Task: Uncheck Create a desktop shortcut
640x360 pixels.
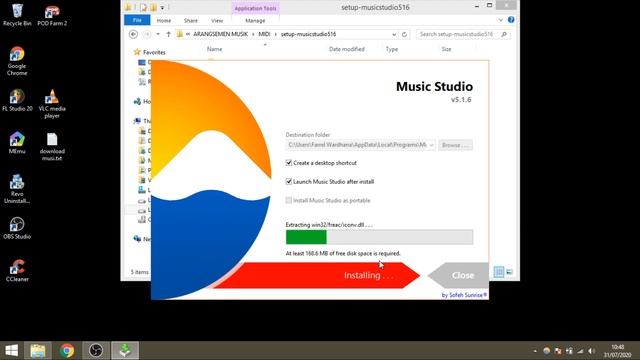Action: coord(289,163)
